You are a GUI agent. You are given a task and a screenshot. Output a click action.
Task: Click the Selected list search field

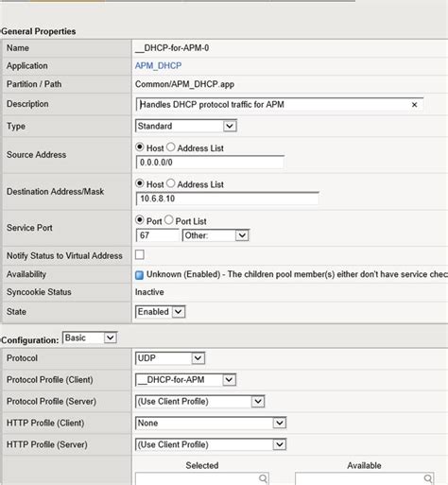point(202,479)
